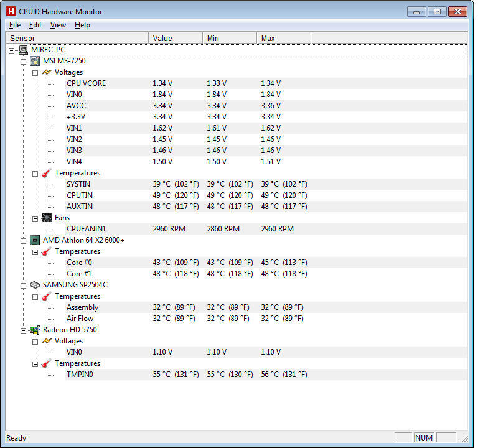The image size is (478, 448).
Task: Maximize the Hardware Monitor window
Action: coord(437,12)
